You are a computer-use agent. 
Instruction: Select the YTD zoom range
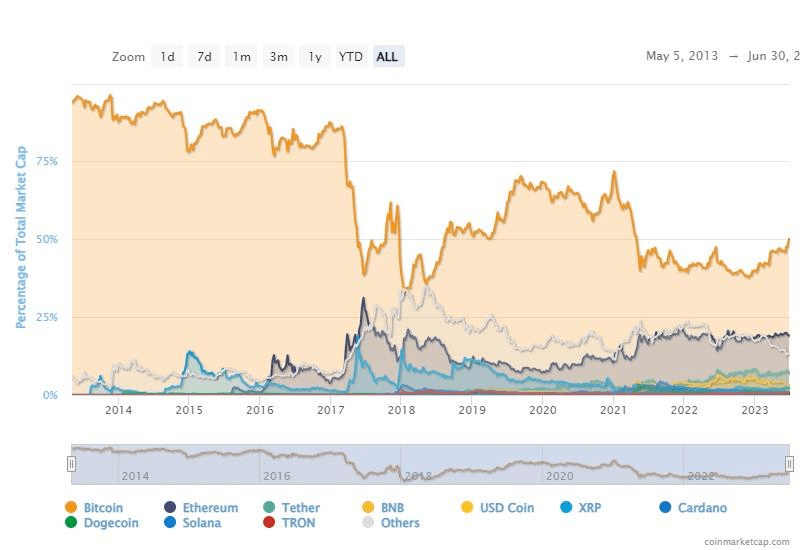[351, 57]
